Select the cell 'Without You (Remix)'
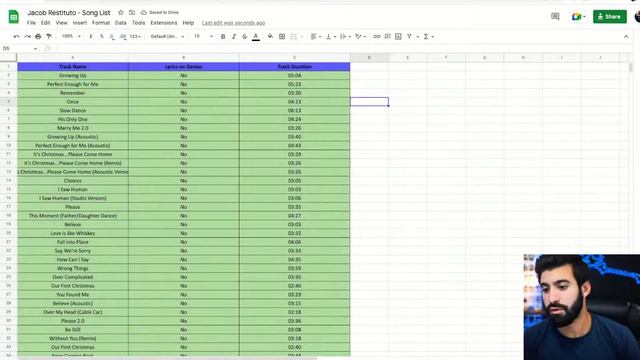 73,338
